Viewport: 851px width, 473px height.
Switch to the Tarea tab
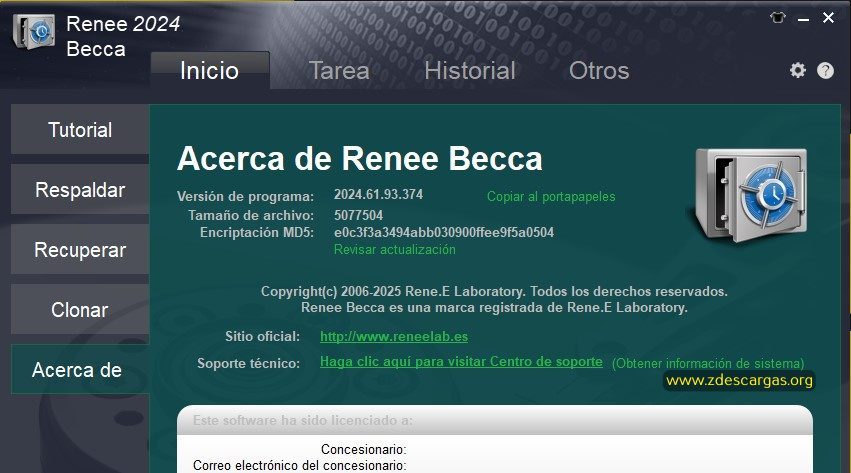click(339, 71)
